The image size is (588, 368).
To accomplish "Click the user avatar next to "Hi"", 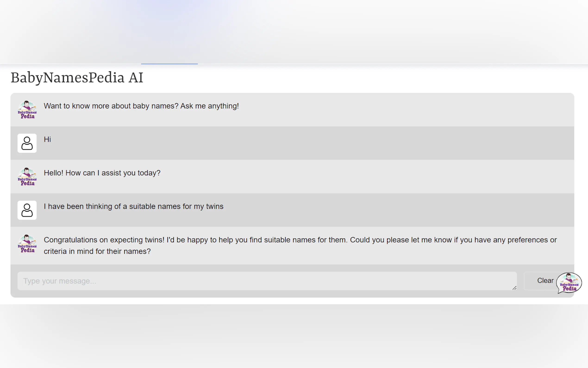I will [27, 143].
